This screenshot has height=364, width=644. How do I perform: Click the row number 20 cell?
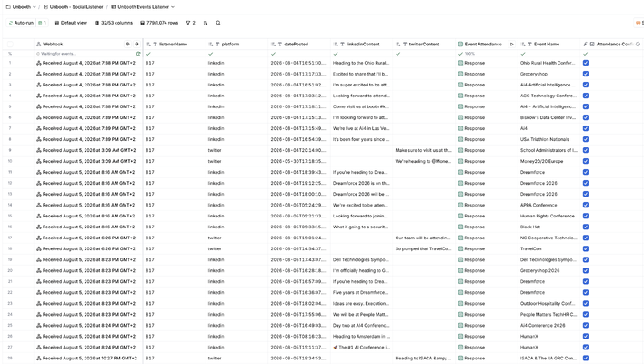click(10, 271)
